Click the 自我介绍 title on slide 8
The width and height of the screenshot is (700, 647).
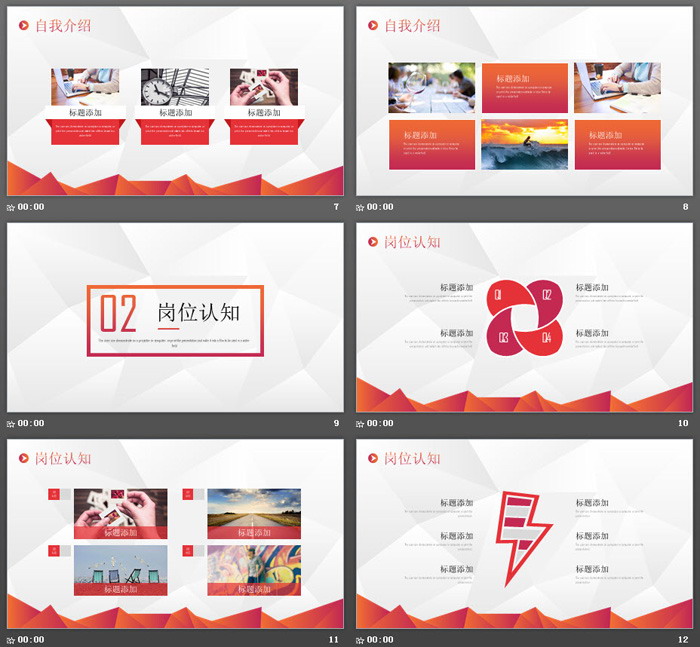click(x=412, y=25)
